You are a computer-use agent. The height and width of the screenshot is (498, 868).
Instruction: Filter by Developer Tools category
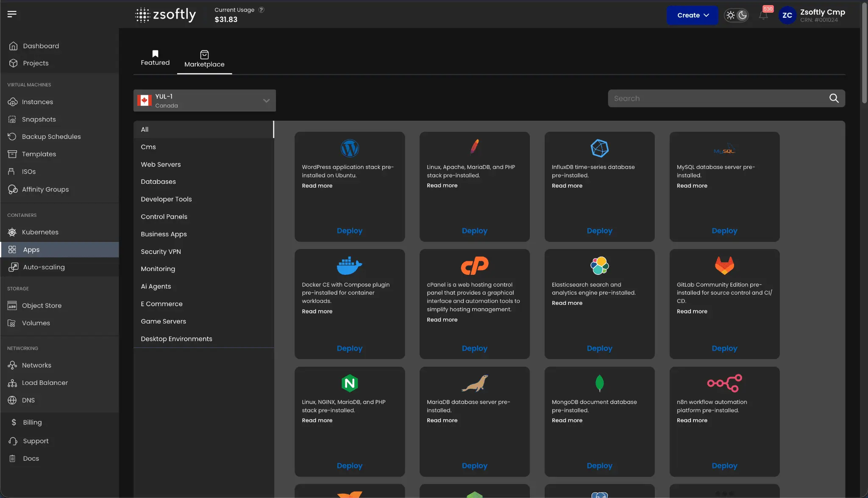203,199
